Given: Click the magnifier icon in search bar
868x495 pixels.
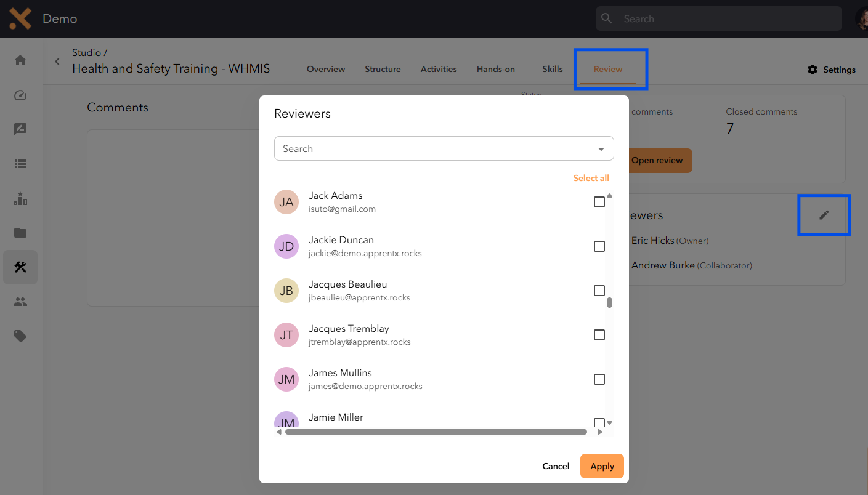Looking at the screenshot, I should (x=607, y=18).
